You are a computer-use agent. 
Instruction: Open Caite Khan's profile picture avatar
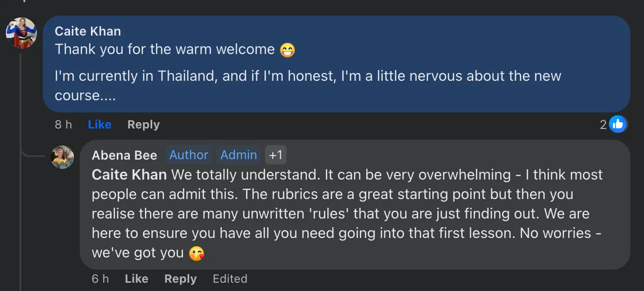pyautogui.click(x=21, y=33)
